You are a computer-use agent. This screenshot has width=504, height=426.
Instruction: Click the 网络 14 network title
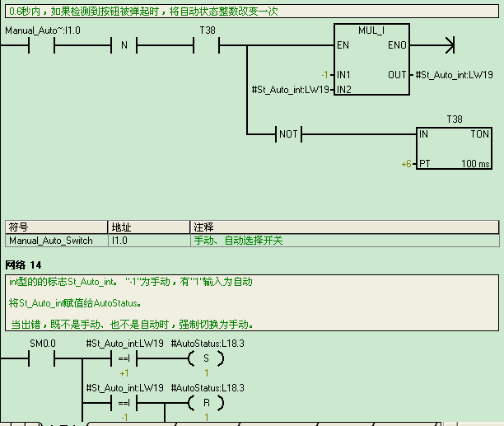[x=23, y=265]
